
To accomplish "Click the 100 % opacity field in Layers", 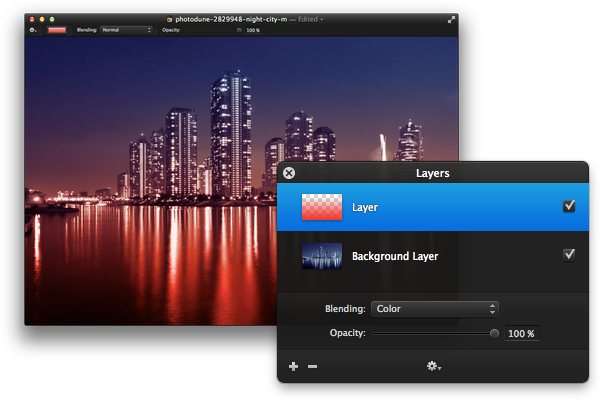I will click(522, 333).
